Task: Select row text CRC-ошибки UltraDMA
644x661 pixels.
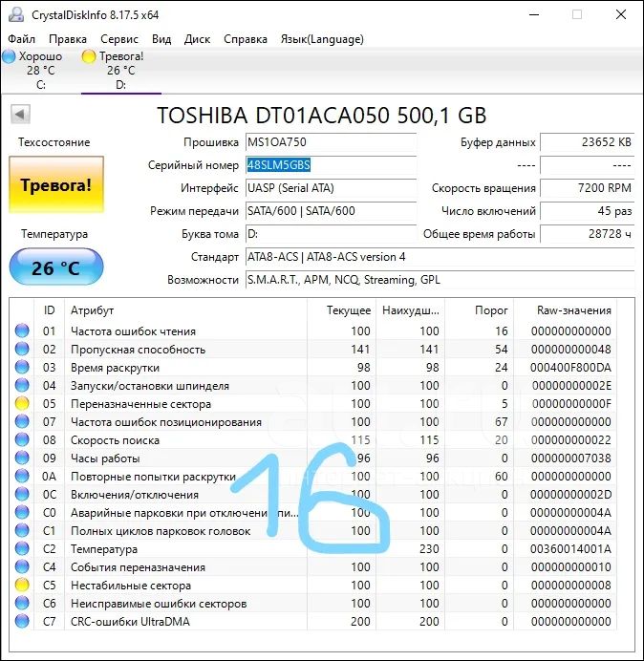Action: [x=130, y=622]
